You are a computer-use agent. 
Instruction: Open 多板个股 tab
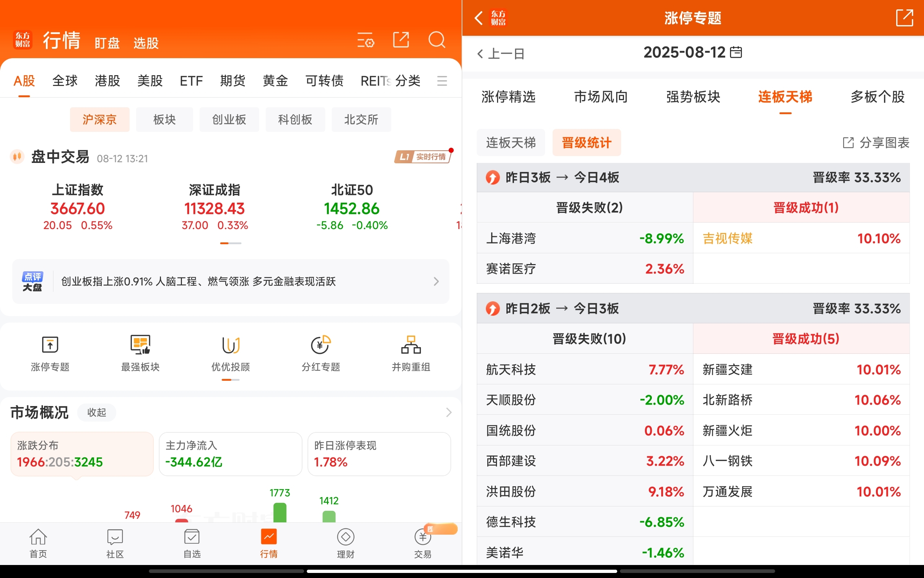point(877,97)
